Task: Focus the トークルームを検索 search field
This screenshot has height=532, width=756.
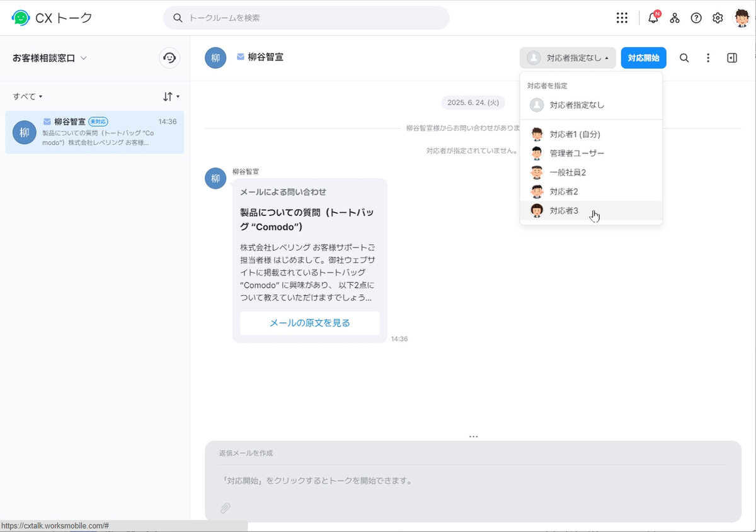Action: click(x=306, y=18)
